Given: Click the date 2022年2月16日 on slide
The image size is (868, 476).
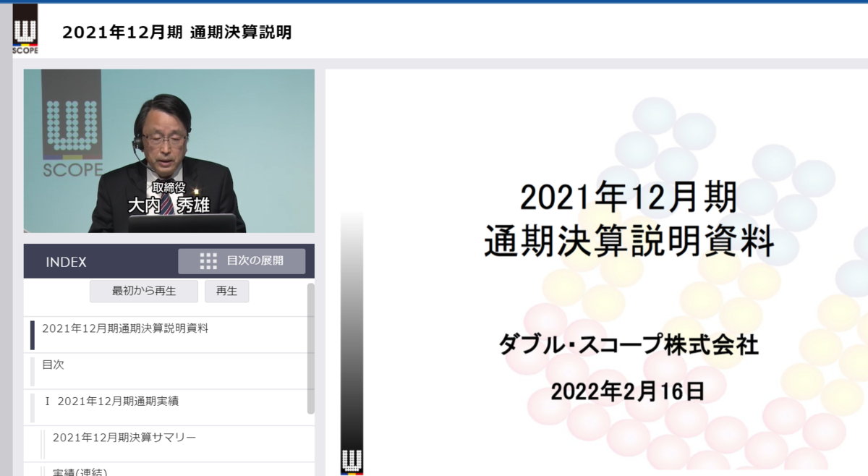Looking at the screenshot, I should point(628,391).
